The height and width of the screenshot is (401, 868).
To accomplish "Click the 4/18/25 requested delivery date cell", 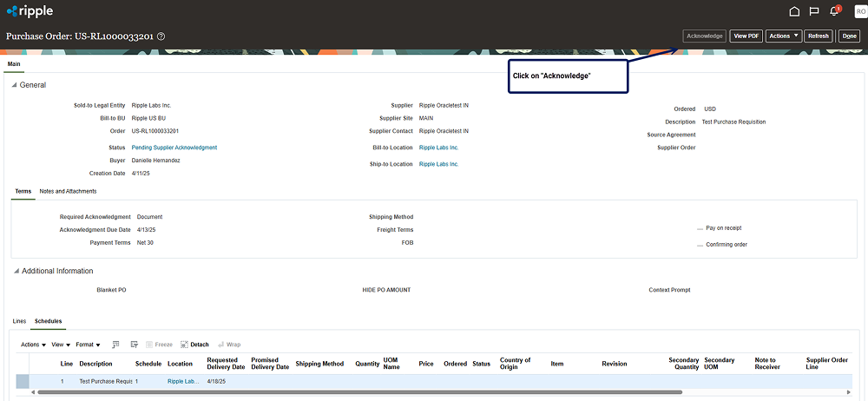I will 216,382.
